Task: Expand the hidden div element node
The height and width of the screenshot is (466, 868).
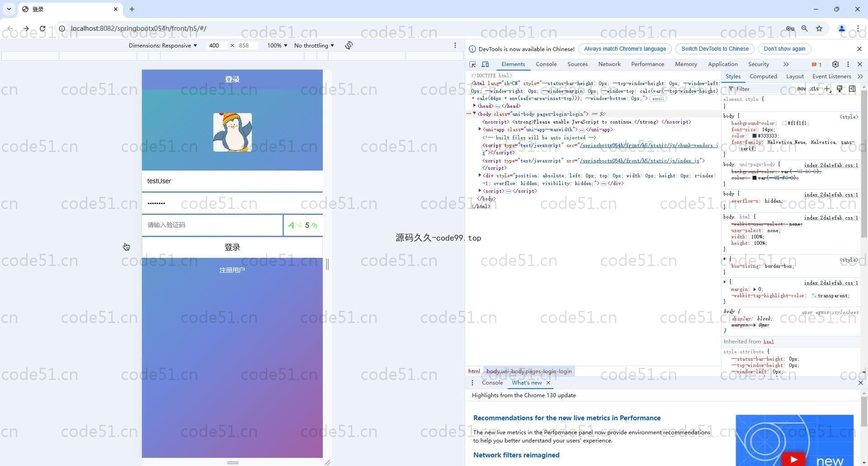Action: pos(480,176)
